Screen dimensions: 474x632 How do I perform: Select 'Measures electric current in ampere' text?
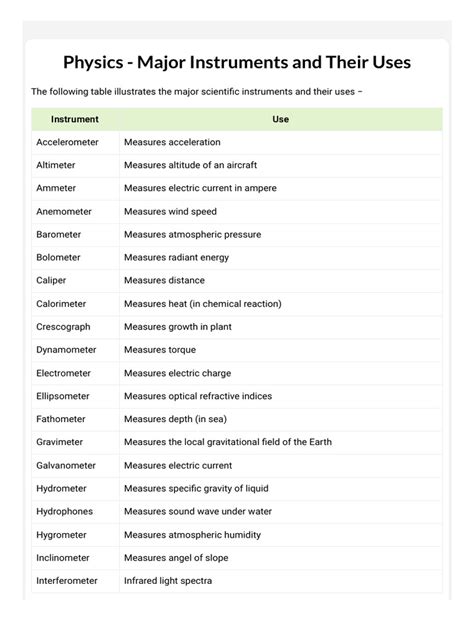point(200,188)
